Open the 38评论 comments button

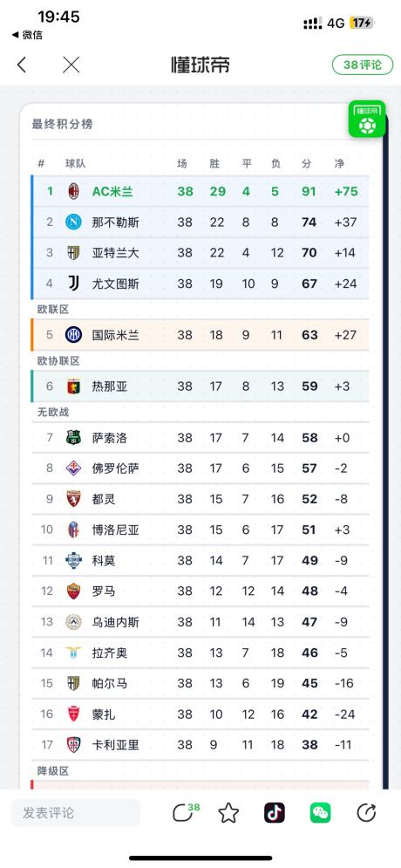363,65
